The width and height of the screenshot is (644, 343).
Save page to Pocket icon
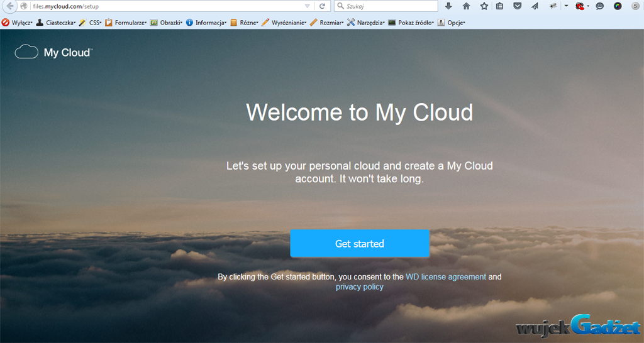pyautogui.click(x=518, y=6)
